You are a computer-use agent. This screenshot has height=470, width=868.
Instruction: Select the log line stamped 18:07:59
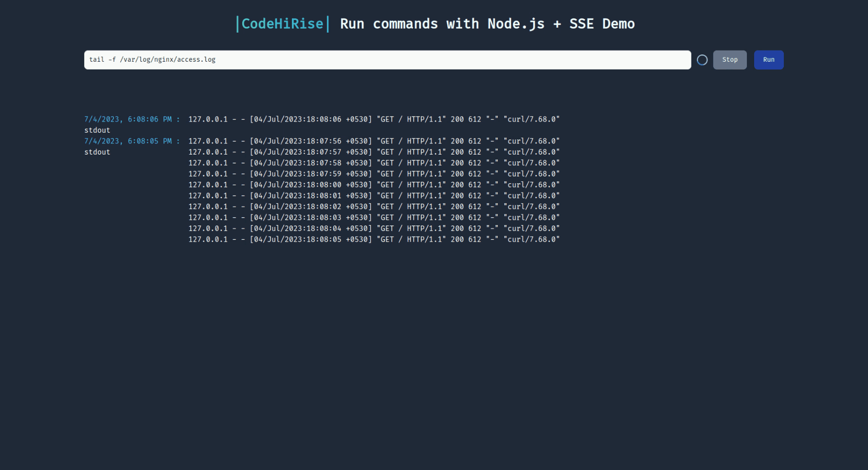[x=374, y=174]
